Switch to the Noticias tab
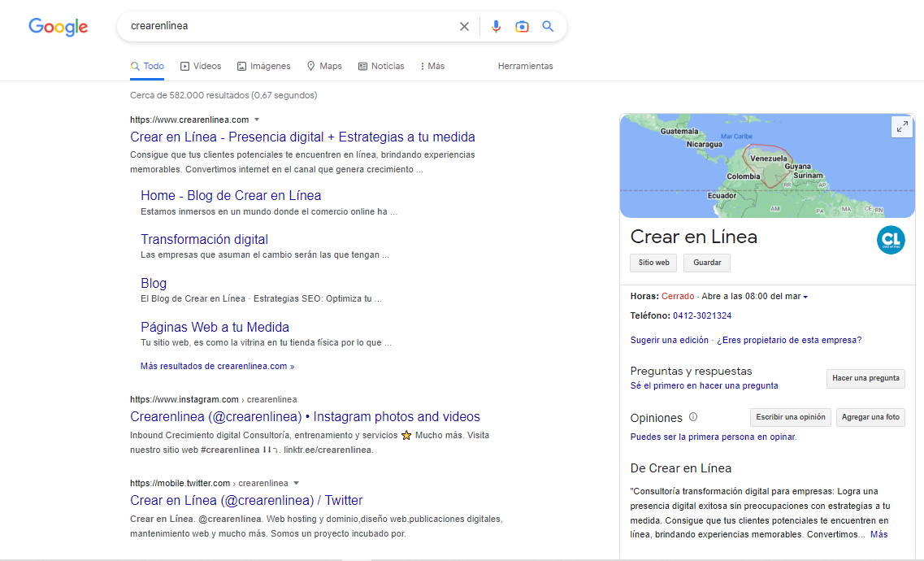This screenshot has height=561, width=924. tap(381, 66)
